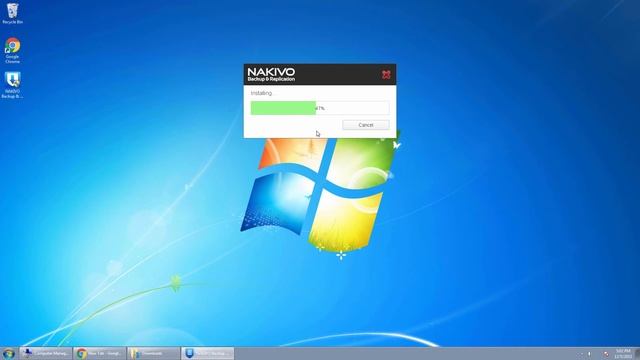Close the NAKIVO installer with the red X
640x360 pixels.
coord(386,74)
